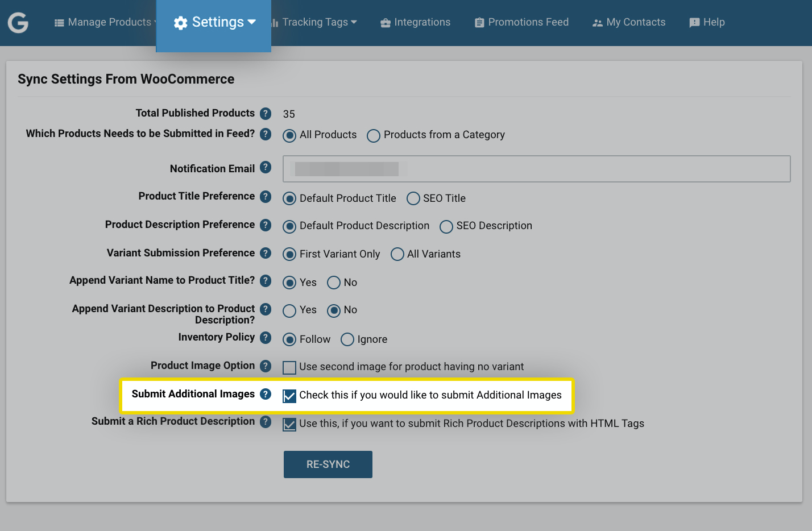This screenshot has height=531, width=812.
Task: Open the Manage Products menu
Action: click(x=105, y=22)
